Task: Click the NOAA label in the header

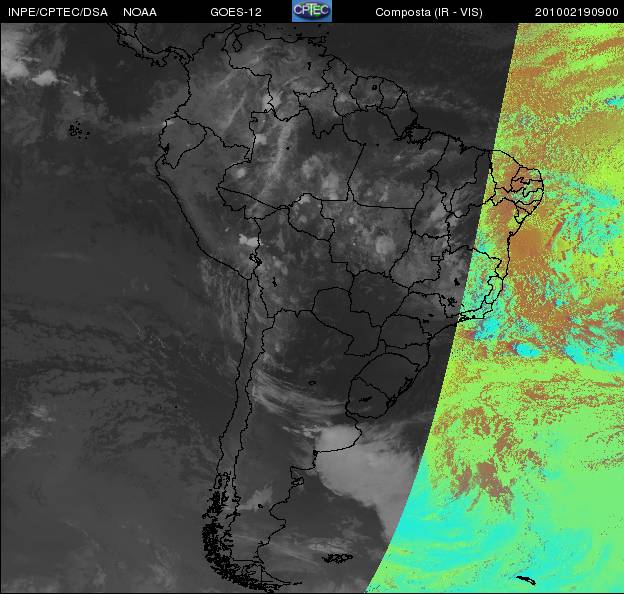Action: coord(140,12)
